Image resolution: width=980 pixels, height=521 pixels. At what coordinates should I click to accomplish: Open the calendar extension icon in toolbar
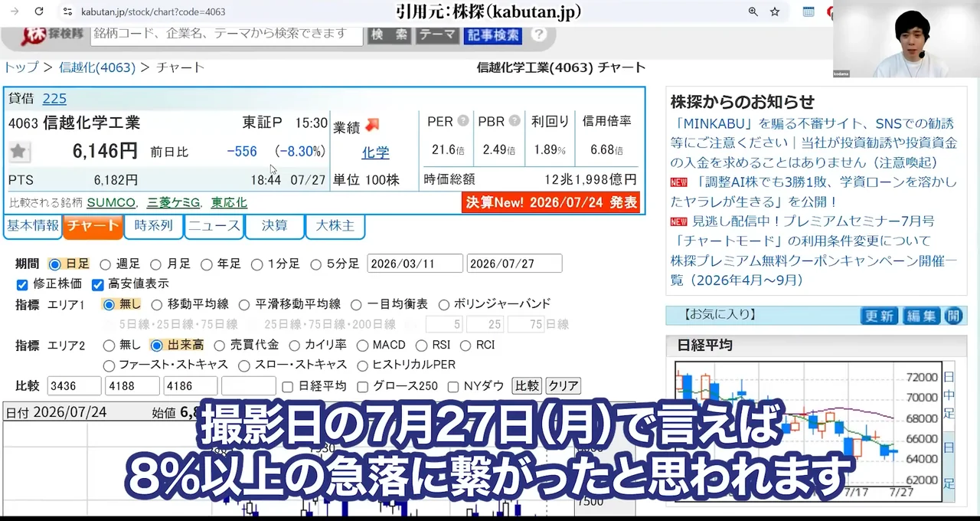(x=808, y=11)
